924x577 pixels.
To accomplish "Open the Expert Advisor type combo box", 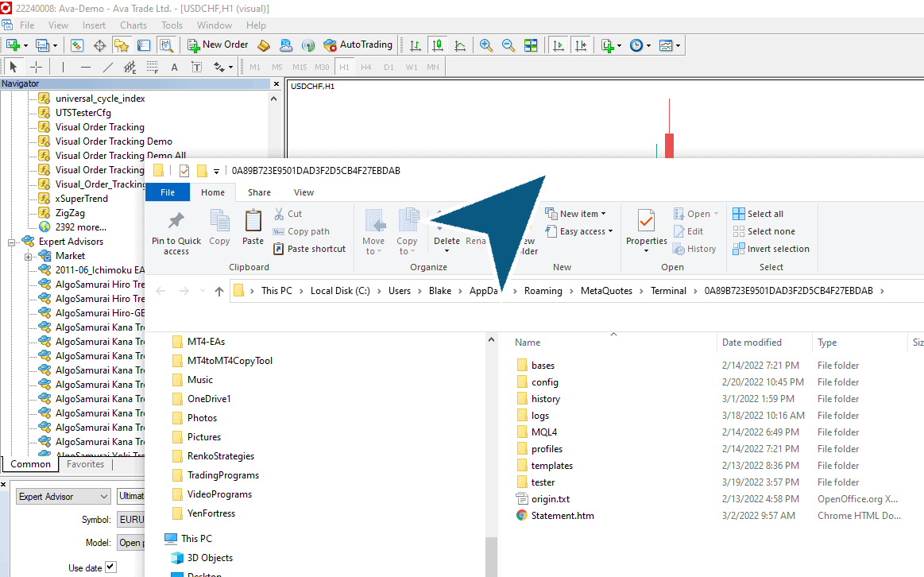I will click(63, 496).
